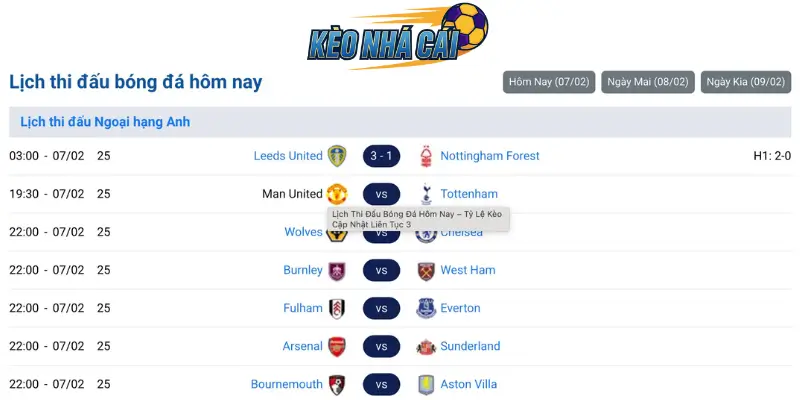Image resolution: width=800 pixels, height=400 pixels.
Task: Click the Leeds United club crest
Action: (338, 156)
